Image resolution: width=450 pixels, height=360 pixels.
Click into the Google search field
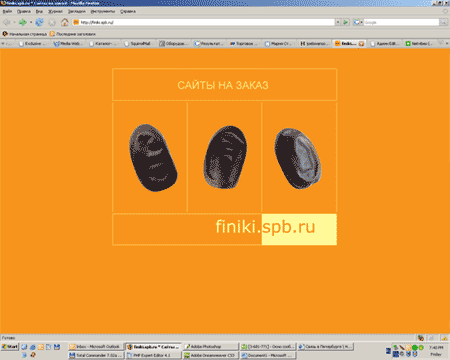[x=401, y=22]
